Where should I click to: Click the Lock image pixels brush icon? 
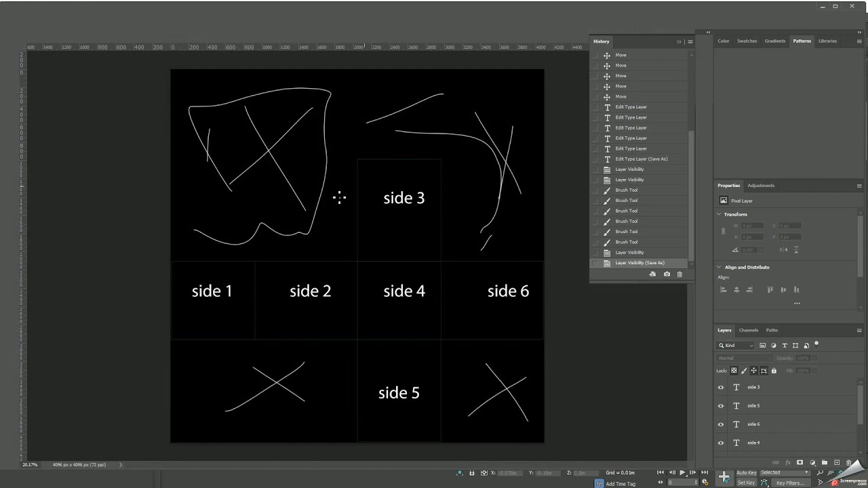point(744,371)
